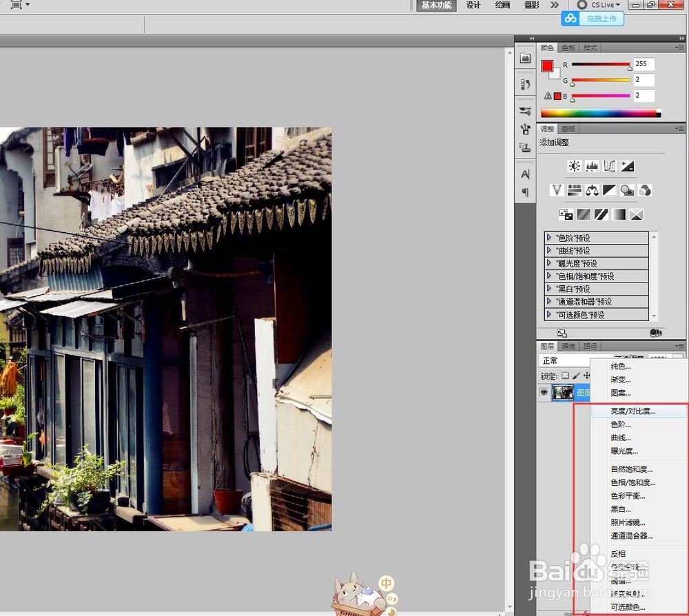Viewport: 689px width, 616px height.
Task: Toggle lock image pixels brush icon
Action: [575, 376]
